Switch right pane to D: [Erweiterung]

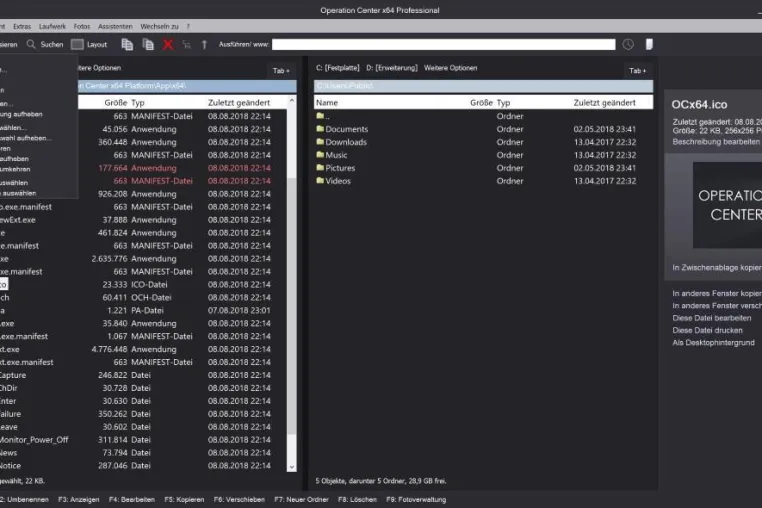pyautogui.click(x=392, y=68)
